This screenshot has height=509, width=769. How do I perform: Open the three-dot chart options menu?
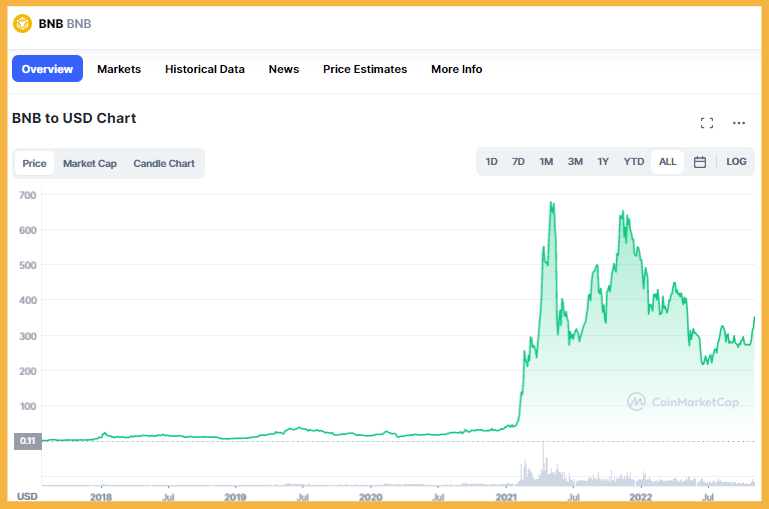tap(739, 123)
